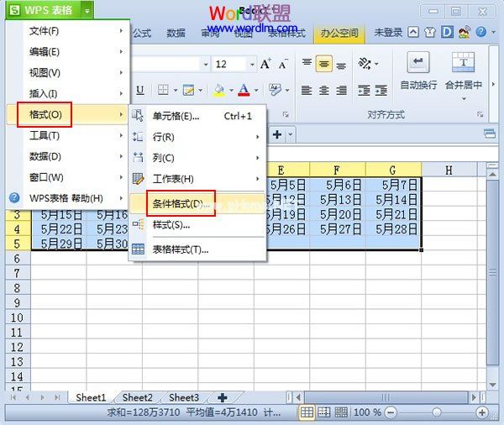This screenshot has width=504, height=425.
Task: Click the zoom slider in status bar
Action: coord(435,412)
